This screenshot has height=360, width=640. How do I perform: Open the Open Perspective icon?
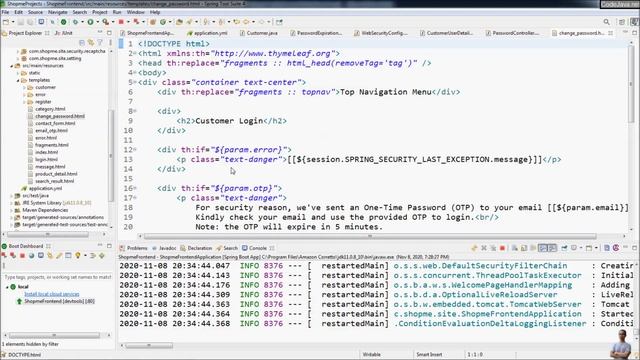click(x=622, y=22)
